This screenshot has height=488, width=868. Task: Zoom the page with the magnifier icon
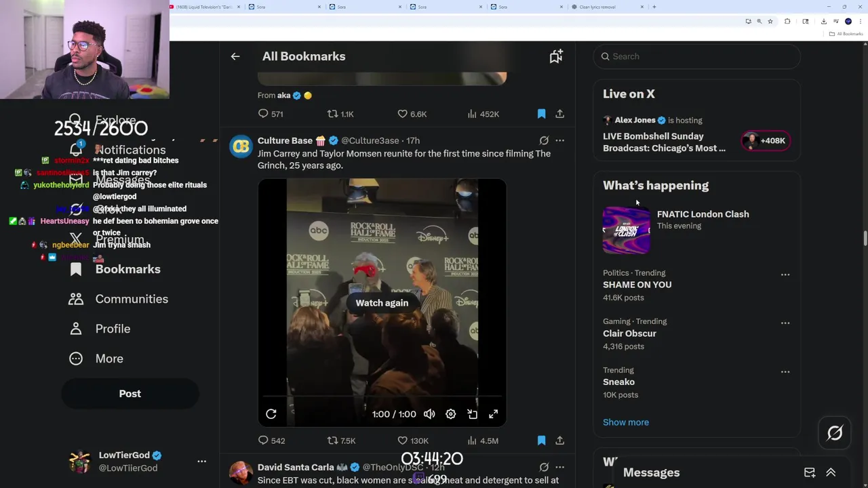click(x=759, y=21)
